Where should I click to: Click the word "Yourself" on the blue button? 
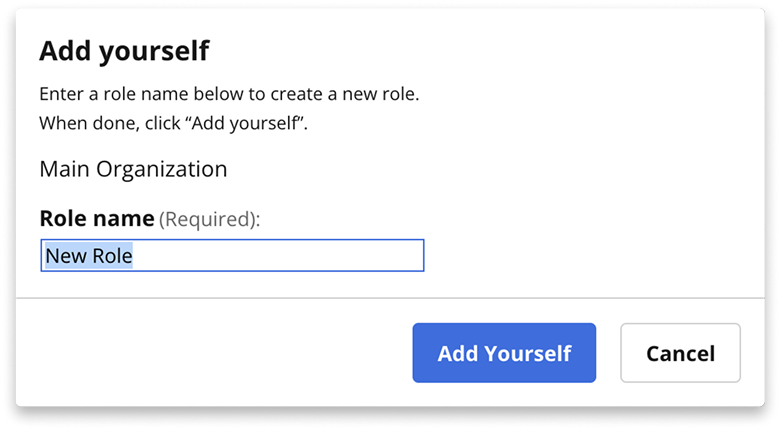(x=528, y=353)
